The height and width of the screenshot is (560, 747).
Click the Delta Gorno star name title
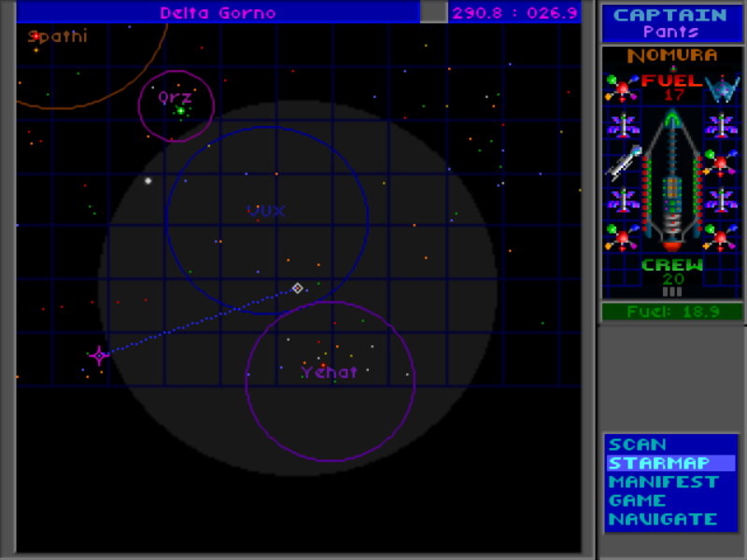218,13
